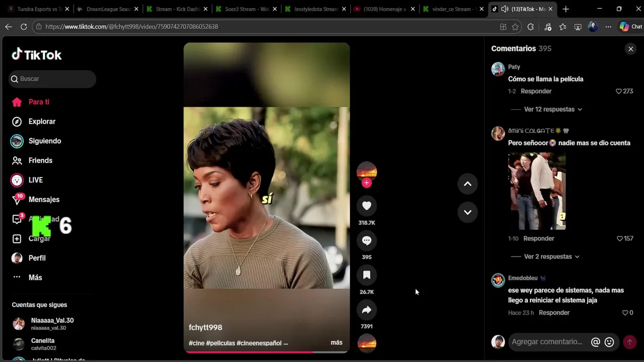Like the video with heart icon

[x=367, y=206]
